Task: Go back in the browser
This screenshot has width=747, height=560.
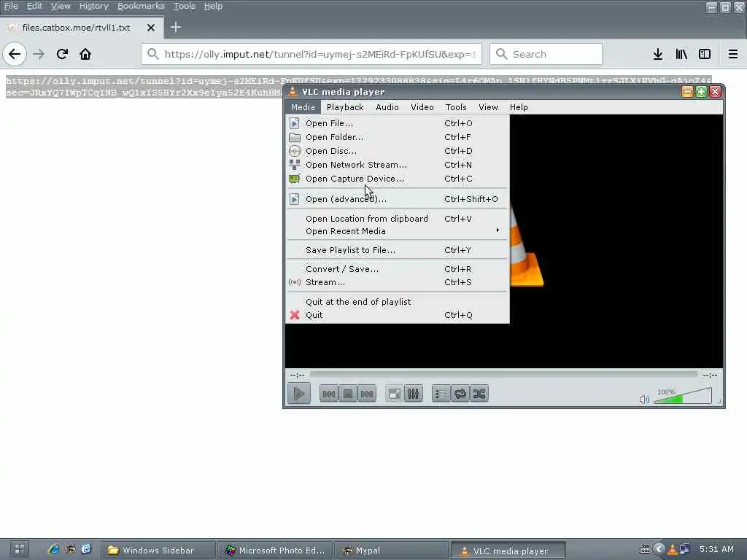Action: tap(15, 54)
